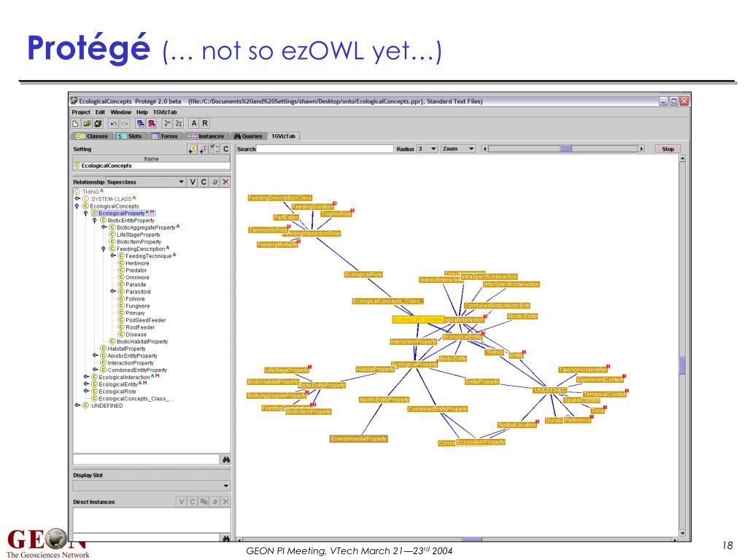This screenshot has height=560, width=747.
Task: Click the zoom slider left arrow
Action: (484, 149)
